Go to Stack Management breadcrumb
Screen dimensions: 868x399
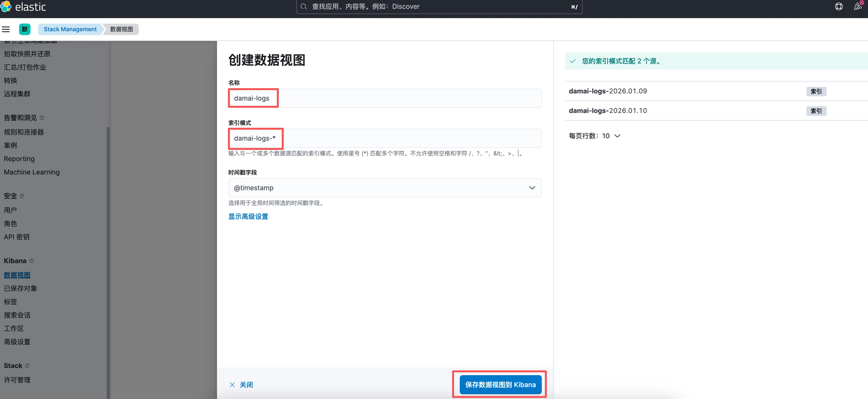click(70, 29)
